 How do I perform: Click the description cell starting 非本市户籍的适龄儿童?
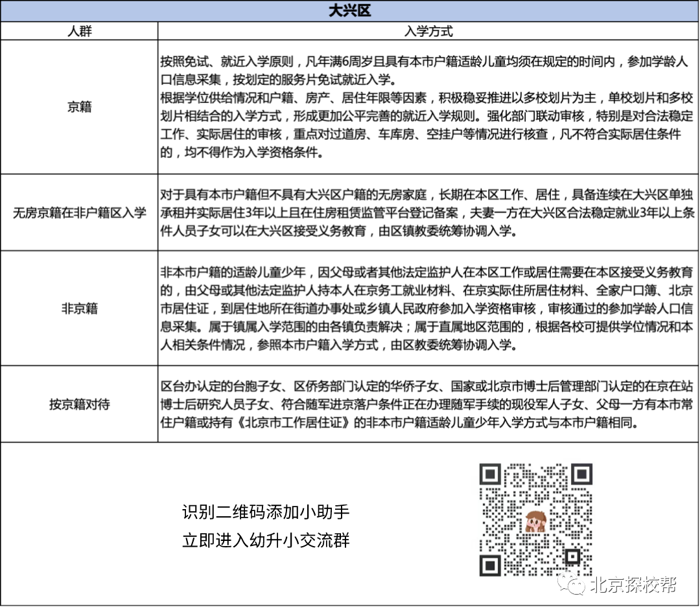[x=428, y=308]
